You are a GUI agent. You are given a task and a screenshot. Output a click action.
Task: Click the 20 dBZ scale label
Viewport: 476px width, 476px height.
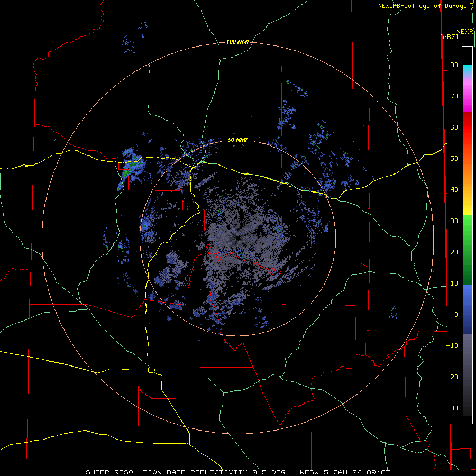tap(454, 252)
